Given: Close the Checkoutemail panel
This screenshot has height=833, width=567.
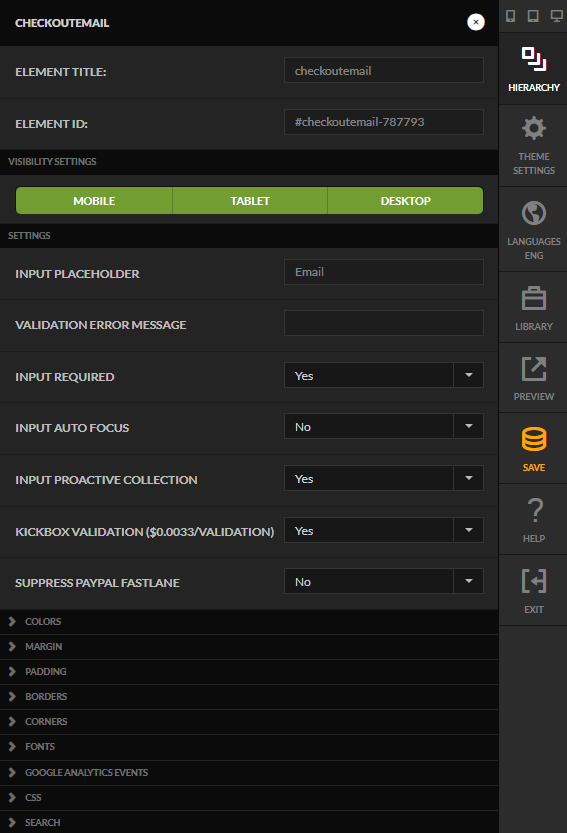Looking at the screenshot, I should [x=476, y=22].
